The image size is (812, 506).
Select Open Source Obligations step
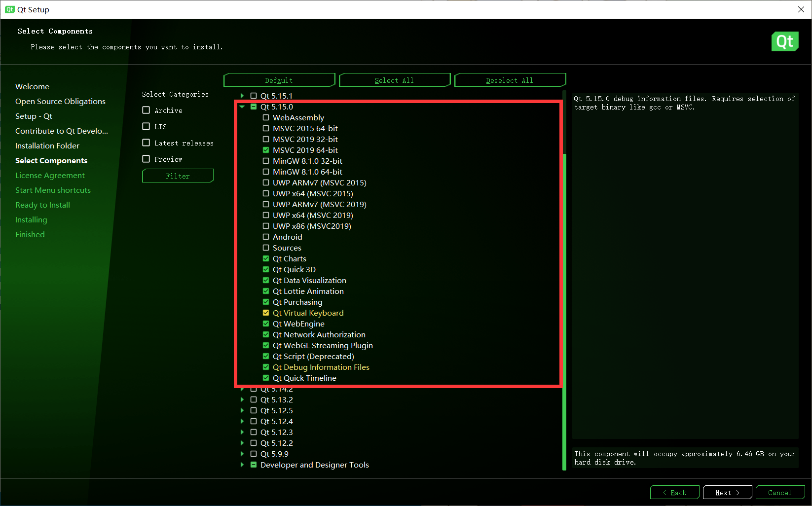60,101
